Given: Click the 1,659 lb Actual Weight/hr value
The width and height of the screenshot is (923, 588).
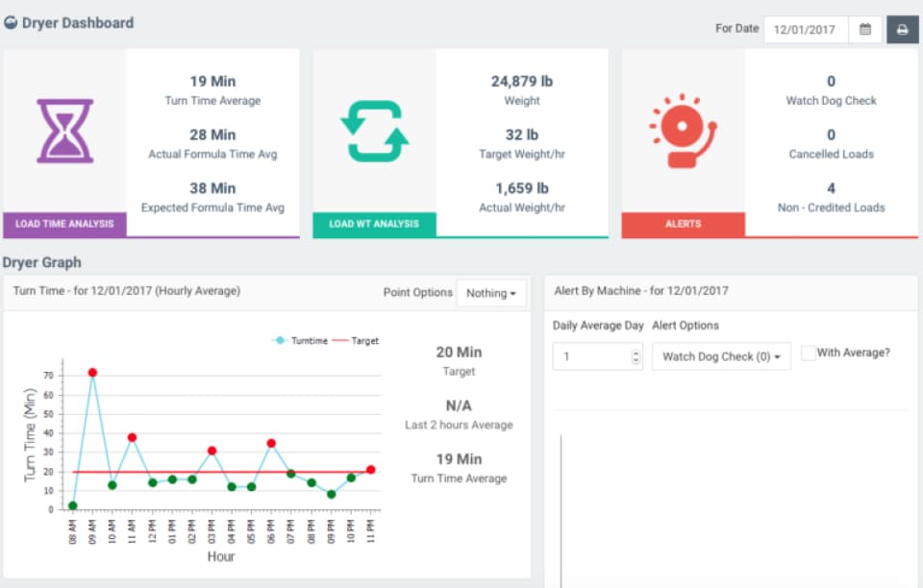Looking at the screenshot, I should tap(522, 188).
